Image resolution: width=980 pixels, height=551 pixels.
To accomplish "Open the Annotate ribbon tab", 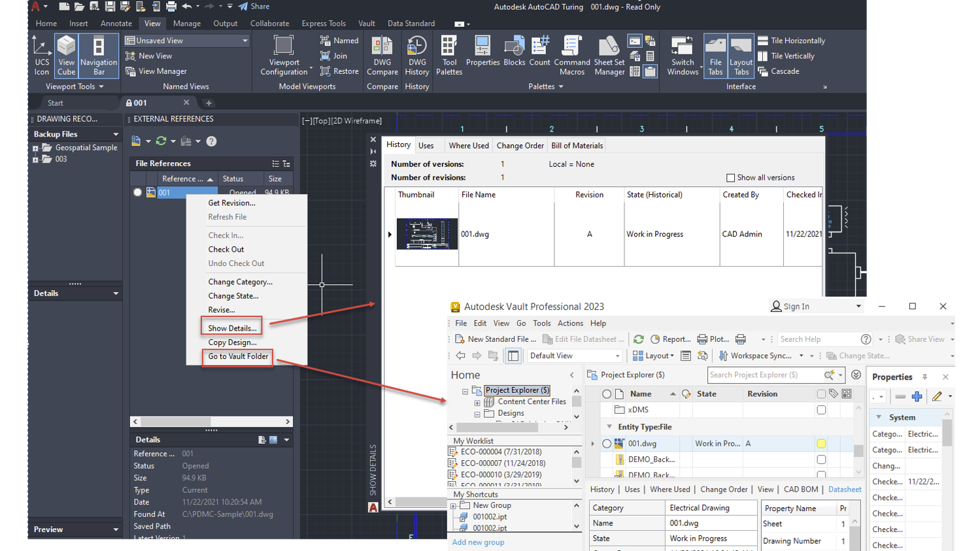I will (116, 24).
